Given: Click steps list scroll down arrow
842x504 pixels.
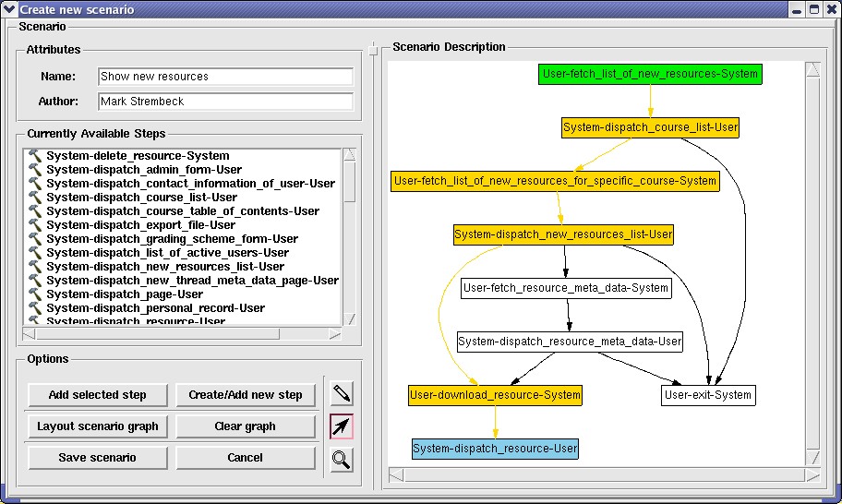Looking at the screenshot, I should (x=350, y=318).
